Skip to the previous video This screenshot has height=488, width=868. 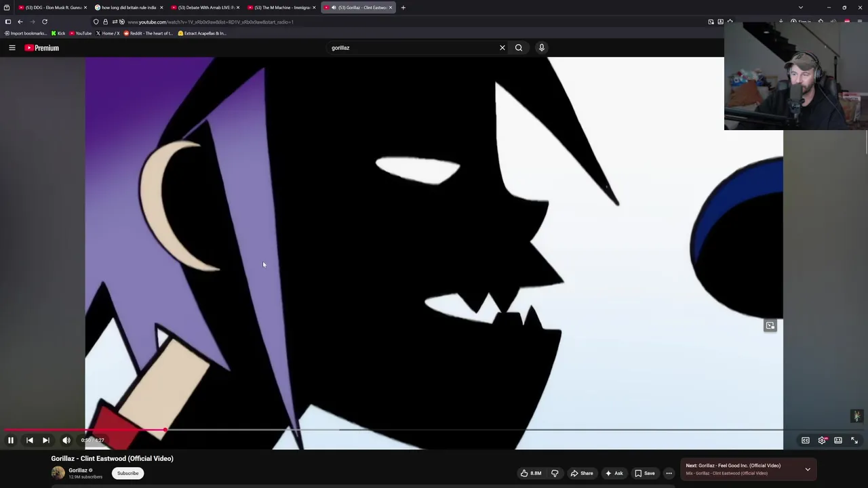point(30,441)
